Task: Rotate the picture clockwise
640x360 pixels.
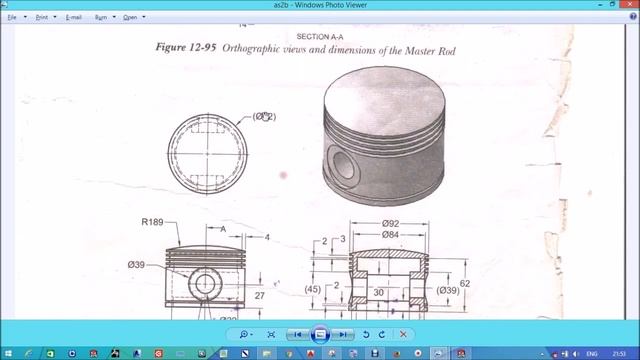Action: [382, 334]
